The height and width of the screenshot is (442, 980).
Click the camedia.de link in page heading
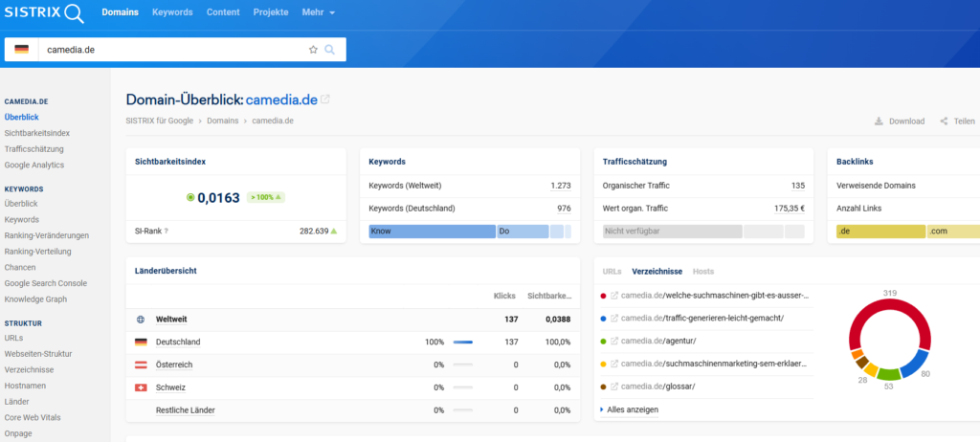[281, 99]
